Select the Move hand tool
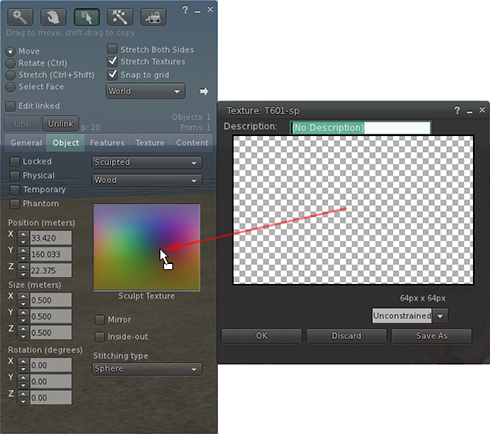 point(53,17)
